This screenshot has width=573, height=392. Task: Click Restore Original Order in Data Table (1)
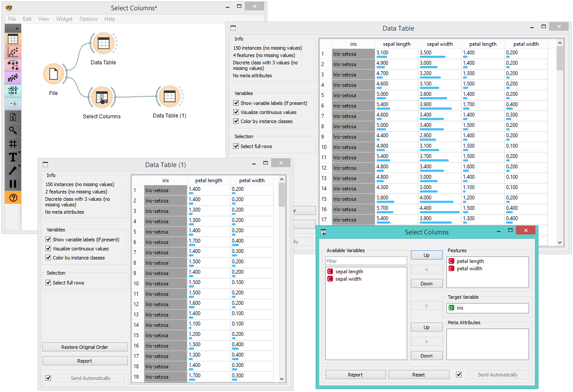tap(85, 347)
